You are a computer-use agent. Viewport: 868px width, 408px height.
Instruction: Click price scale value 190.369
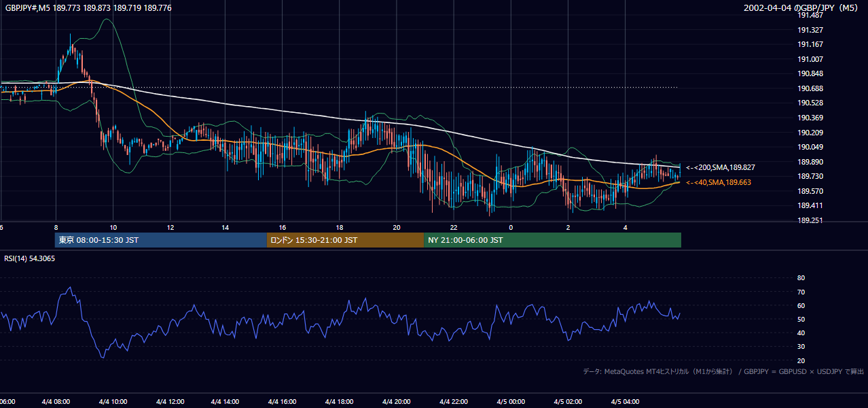point(810,118)
